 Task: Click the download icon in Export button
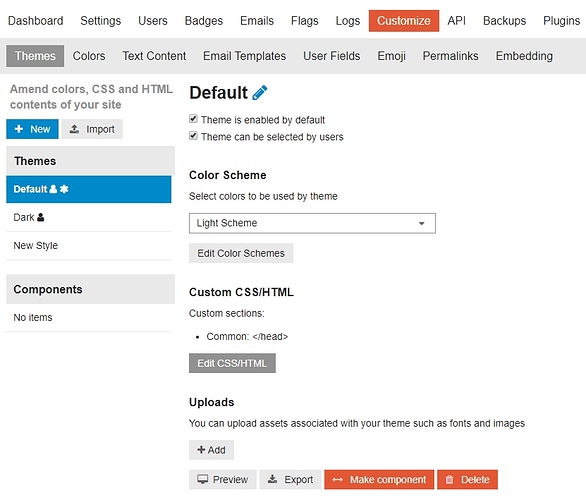273,479
